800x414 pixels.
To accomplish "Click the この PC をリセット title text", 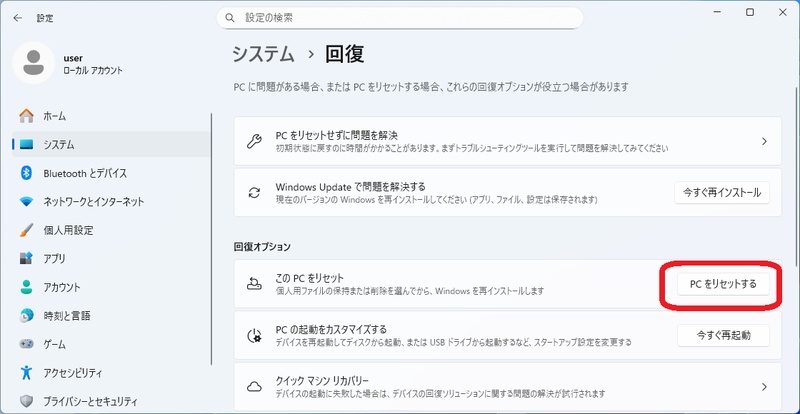I will [310, 278].
